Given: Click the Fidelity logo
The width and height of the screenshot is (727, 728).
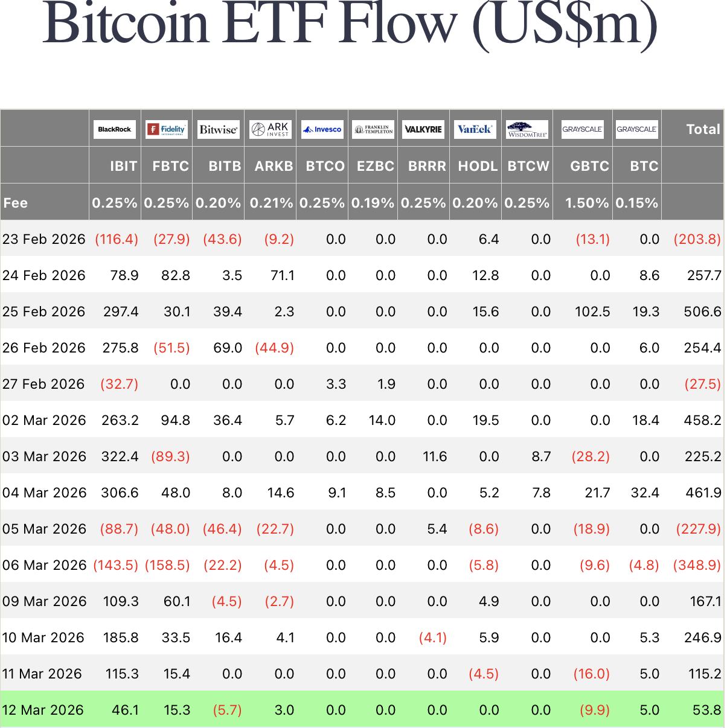Looking at the screenshot, I should (167, 129).
